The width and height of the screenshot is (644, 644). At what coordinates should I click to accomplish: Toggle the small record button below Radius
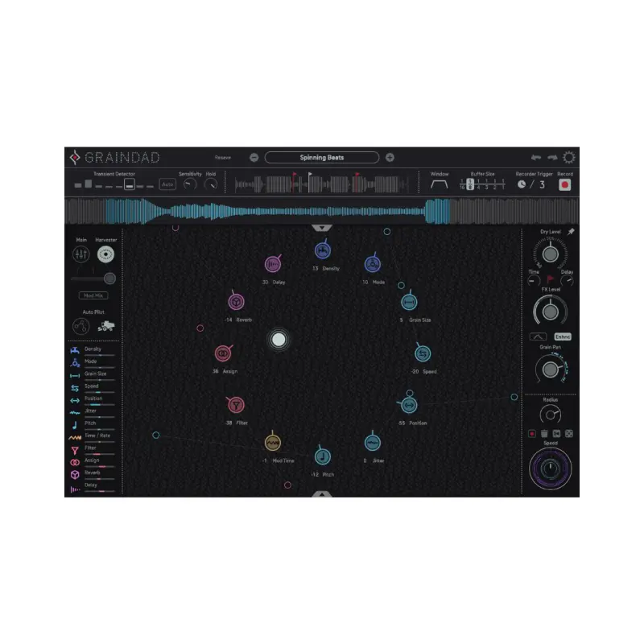click(532, 434)
